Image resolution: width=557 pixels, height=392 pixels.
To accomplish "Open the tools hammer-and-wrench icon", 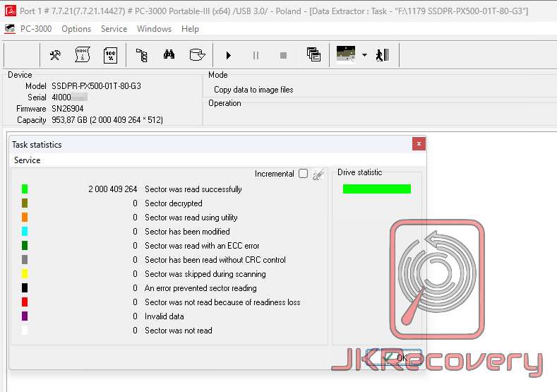I will (x=55, y=55).
